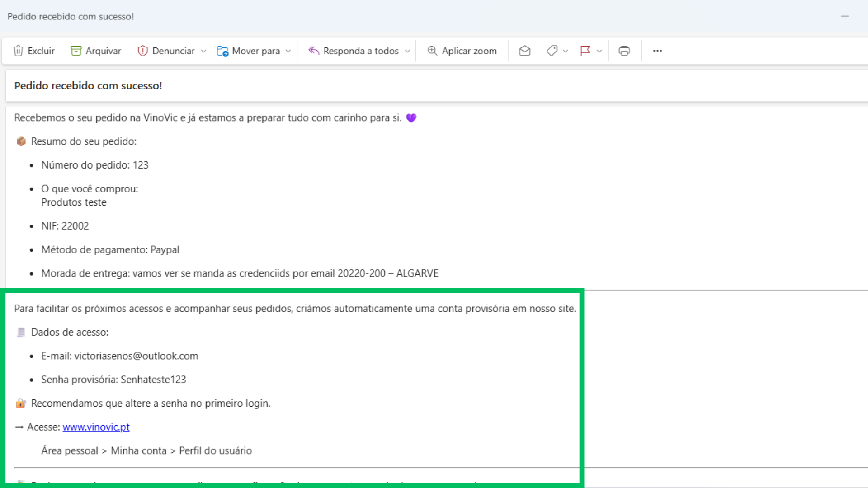Click the Responda a todos reply arrow
Viewport: 868px width, 488px height.
tap(314, 51)
